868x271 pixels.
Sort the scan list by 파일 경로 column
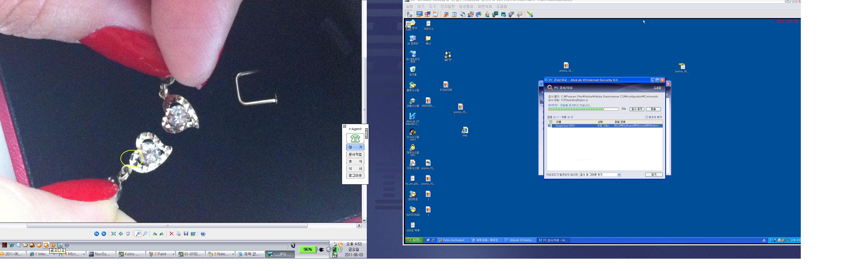coord(638,122)
